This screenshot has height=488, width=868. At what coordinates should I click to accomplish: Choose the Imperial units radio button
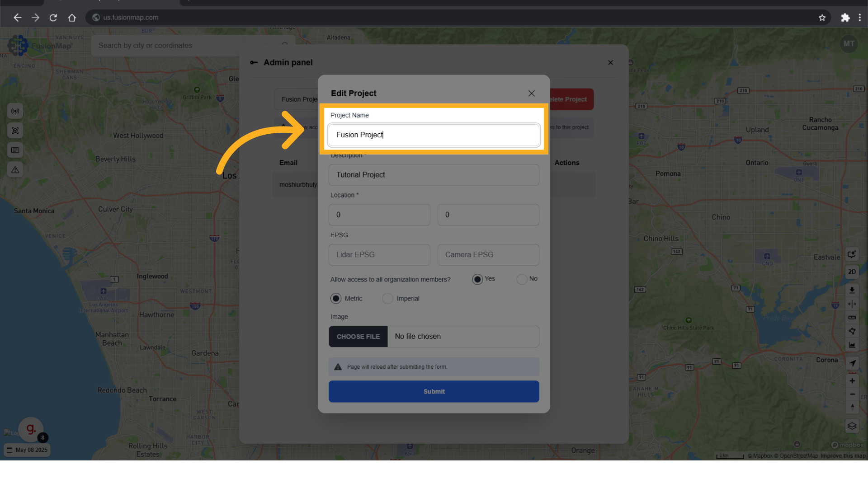pos(387,299)
